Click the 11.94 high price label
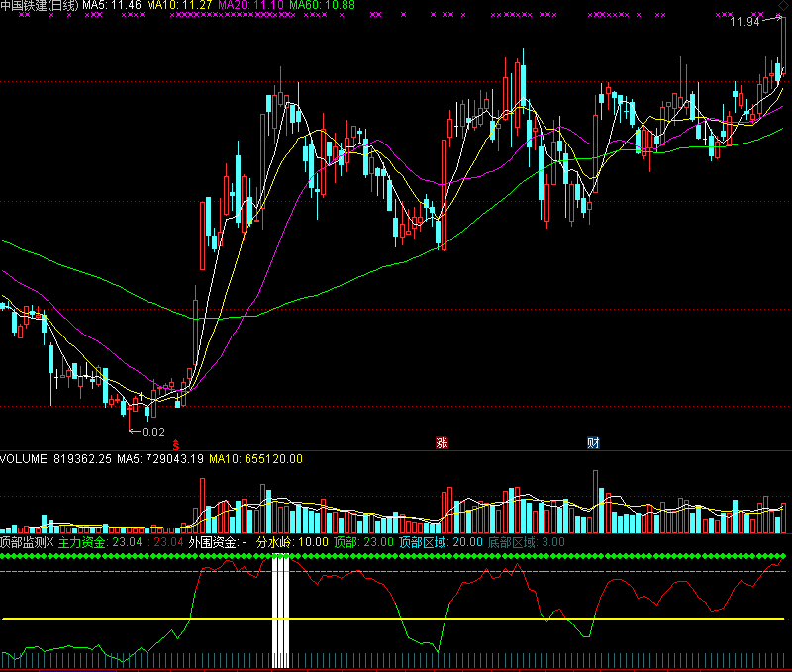Screen dimensions: 792x672 point(745,22)
